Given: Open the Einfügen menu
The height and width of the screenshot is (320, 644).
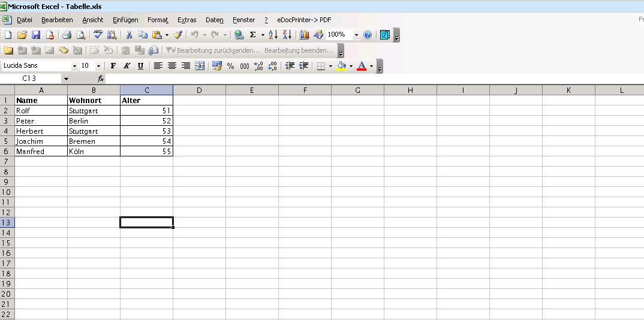Looking at the screenshot, I should click(125, 20).
